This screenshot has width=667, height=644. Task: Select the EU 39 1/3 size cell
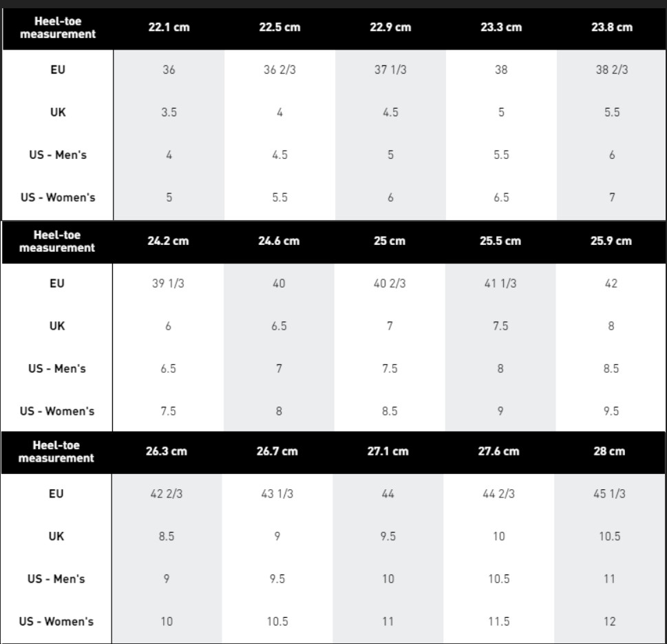[168, 283]
